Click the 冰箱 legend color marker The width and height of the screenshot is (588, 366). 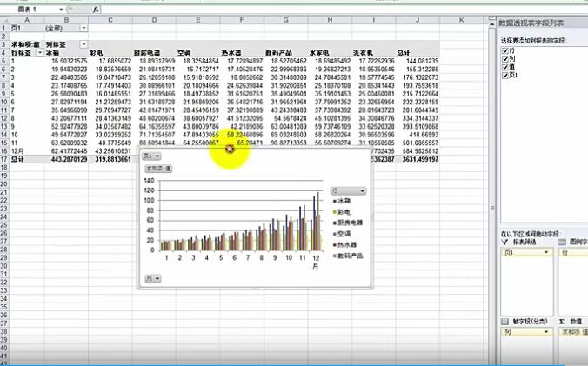pyautogui.click(x=334, y=202)
